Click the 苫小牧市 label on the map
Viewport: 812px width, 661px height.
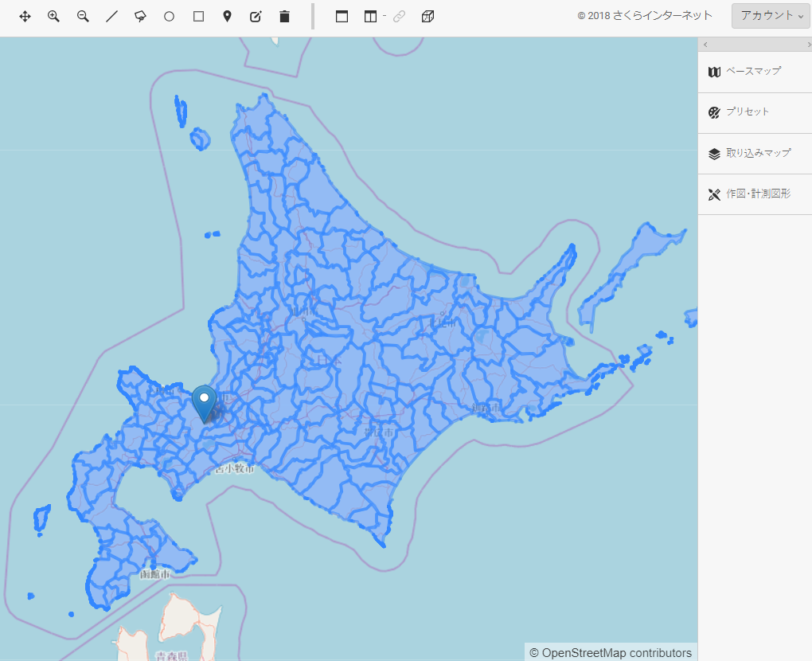(x=235, y=468)
